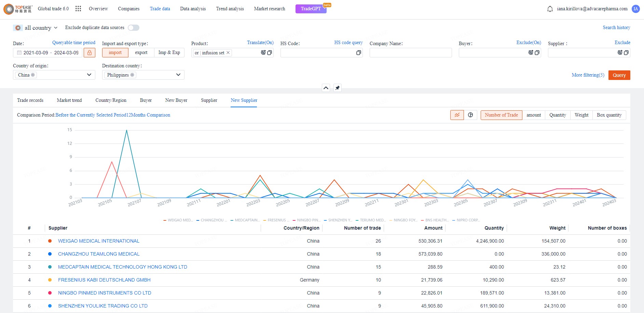Image resolution: width=644 pixels, height=313 pixels.
Task: Switch to the New Buyer tab
Action: [176, 100]
